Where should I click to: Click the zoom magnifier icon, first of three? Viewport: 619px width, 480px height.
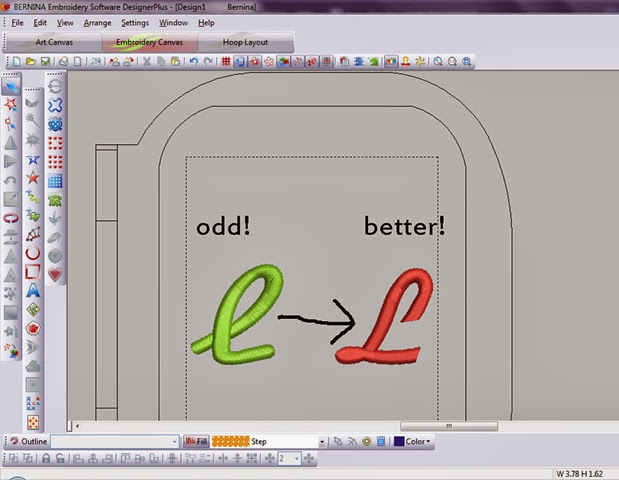point(438,62)
